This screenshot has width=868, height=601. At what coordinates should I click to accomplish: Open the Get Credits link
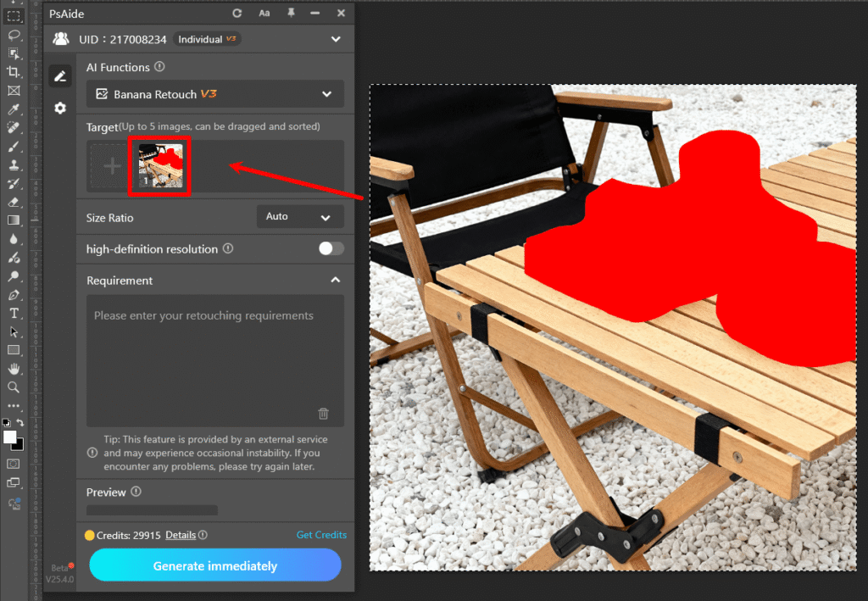(x=321, y=535)
